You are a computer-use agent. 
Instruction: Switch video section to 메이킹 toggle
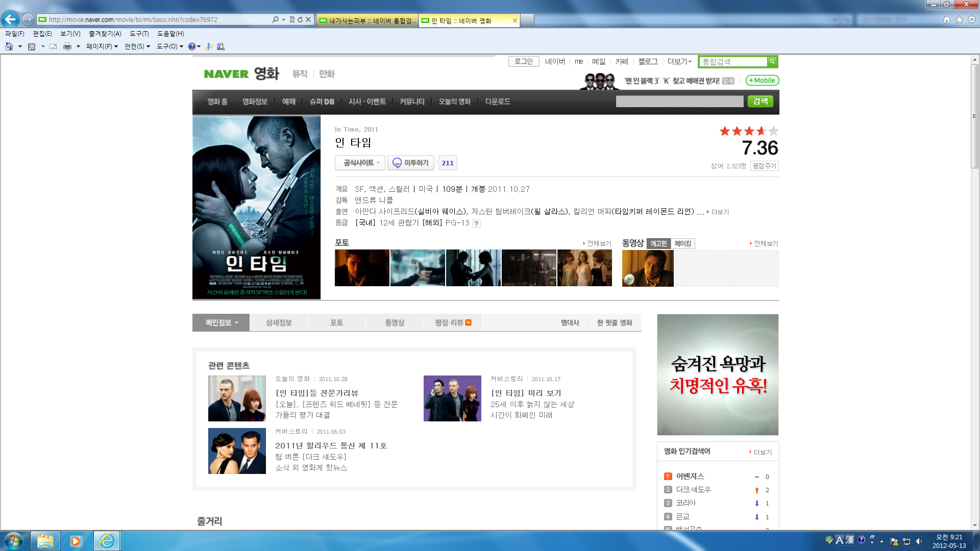pyautogui.click(x=682, y=244)
